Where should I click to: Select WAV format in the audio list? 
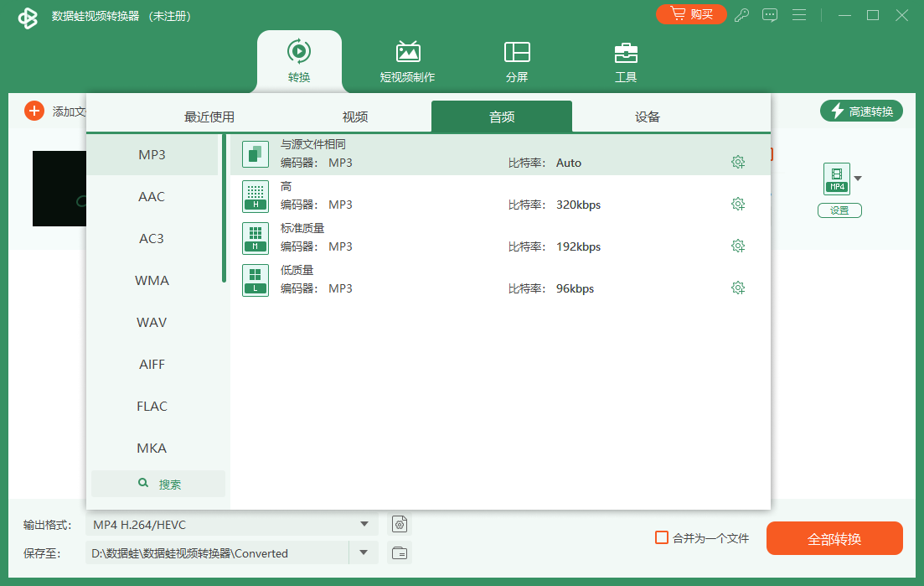[x=152, y=322]
